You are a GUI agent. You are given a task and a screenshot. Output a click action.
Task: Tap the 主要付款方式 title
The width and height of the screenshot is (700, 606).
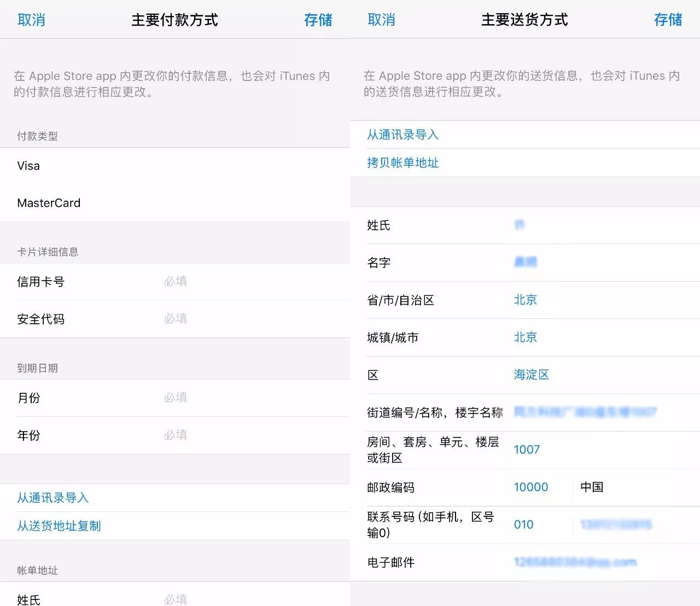(175, 20)
